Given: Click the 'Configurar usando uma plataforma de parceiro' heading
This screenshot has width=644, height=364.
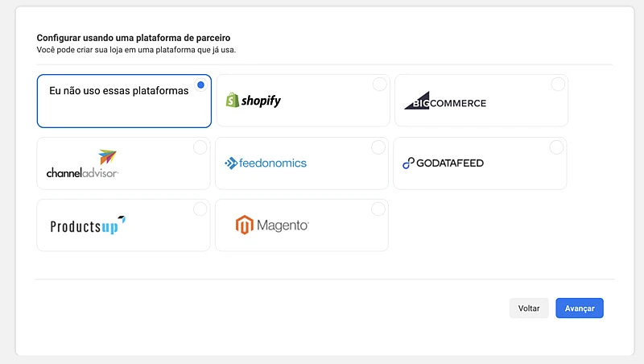Looking at the screenshot, I should (x=139, y=38).
